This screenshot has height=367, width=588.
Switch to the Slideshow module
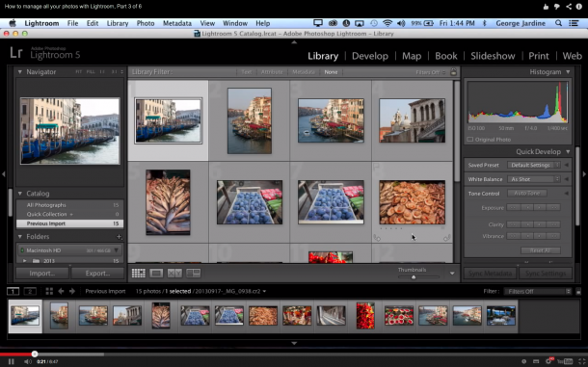(493, 56)
